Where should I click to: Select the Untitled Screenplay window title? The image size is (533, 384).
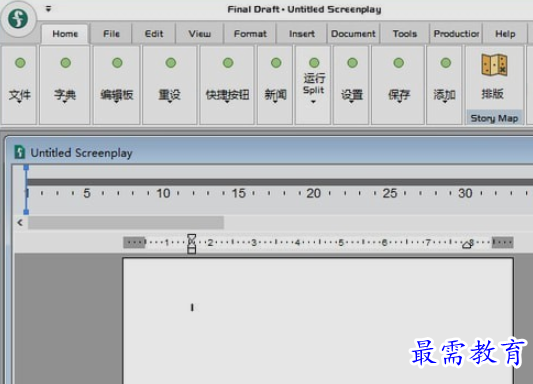81,153
